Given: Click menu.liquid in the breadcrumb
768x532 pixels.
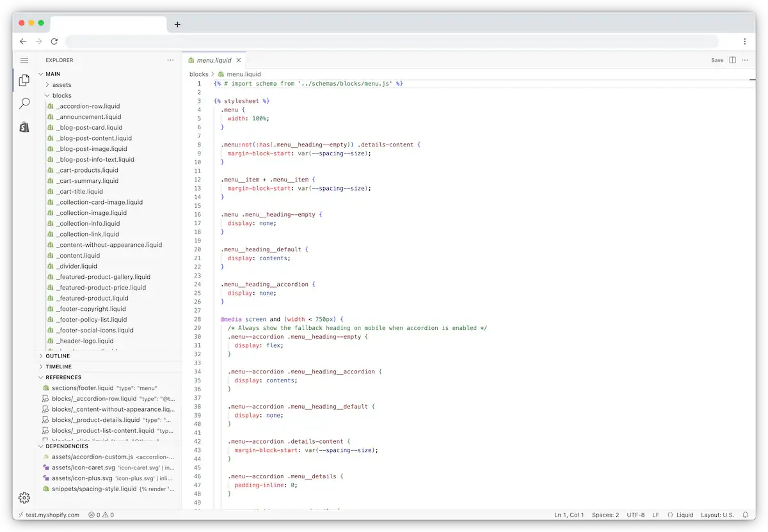Looking at the screenshot, I should coord(244,74).
